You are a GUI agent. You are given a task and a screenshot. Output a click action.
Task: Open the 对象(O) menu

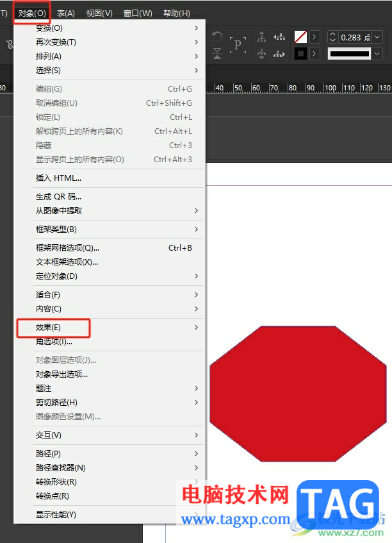click(x=32, y=13)
